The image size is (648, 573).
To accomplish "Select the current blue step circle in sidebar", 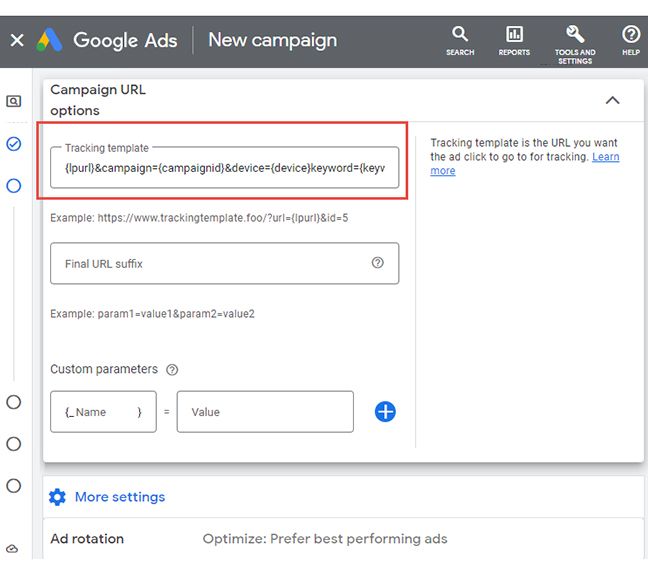I will click(x=13, y=186).
